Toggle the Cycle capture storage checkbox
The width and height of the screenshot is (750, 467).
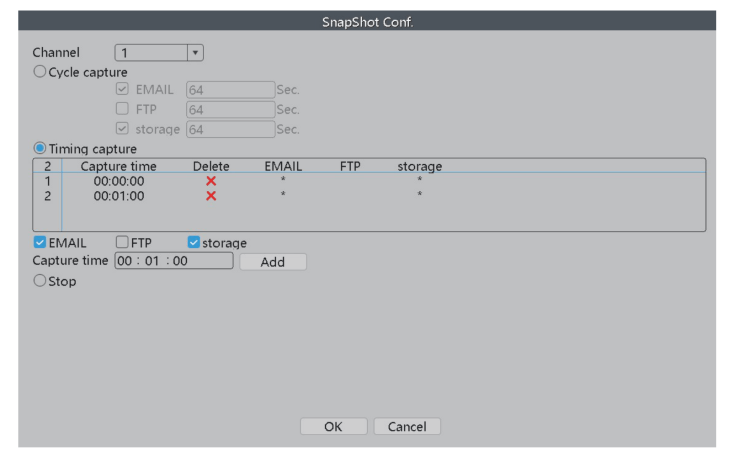coord(122,128)
